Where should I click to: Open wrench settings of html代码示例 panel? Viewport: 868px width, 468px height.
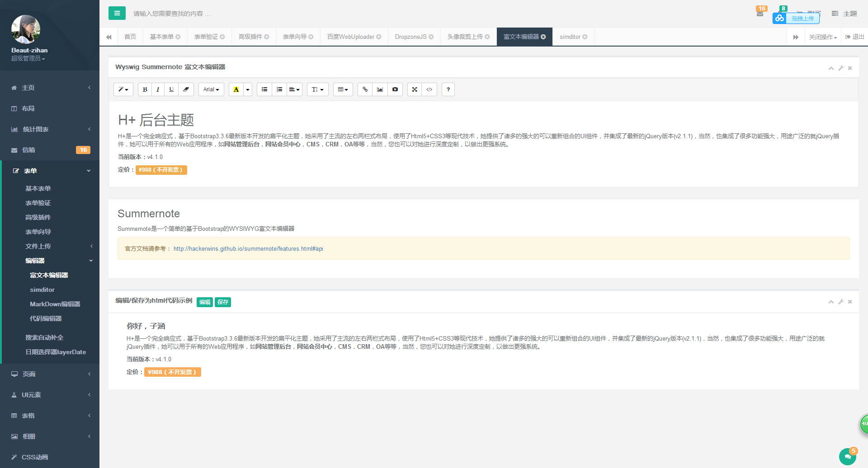[x=841, y=302]
